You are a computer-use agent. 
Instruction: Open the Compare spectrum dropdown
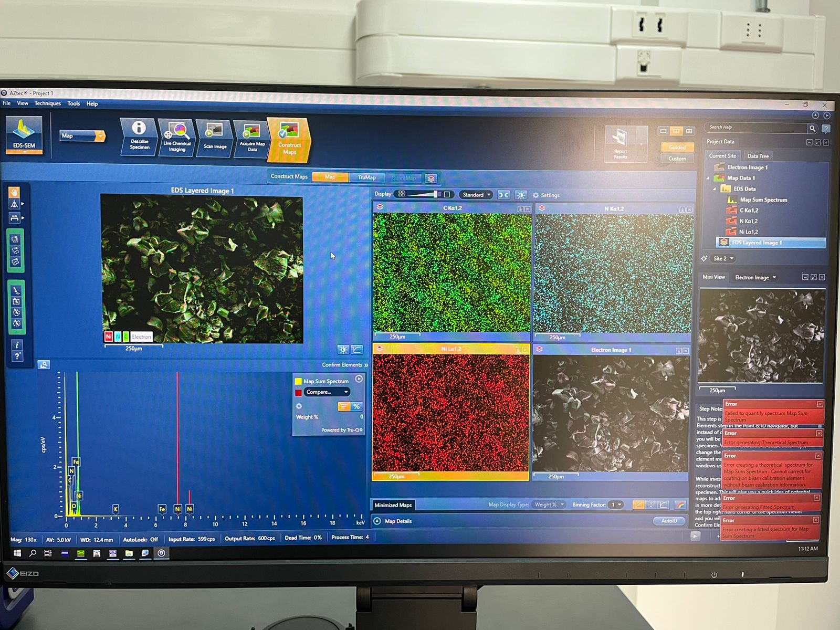click(327, 392)
